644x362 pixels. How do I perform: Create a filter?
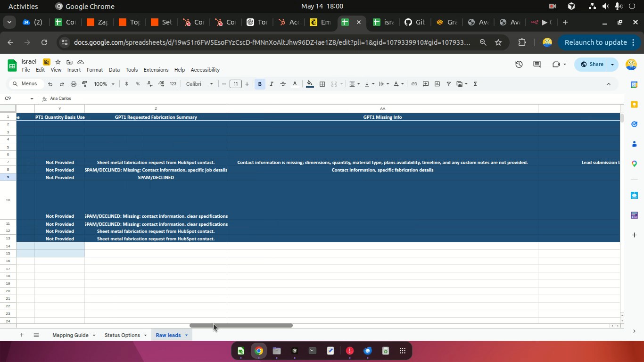[449, 84]
